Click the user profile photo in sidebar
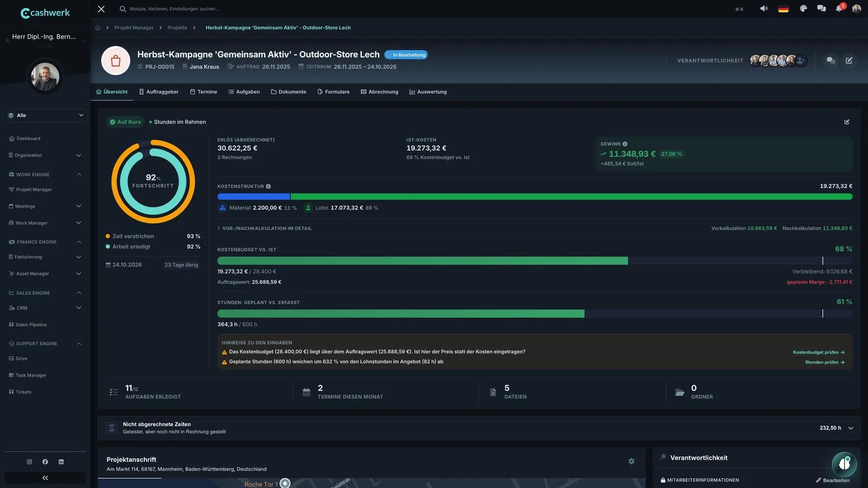 point(45,77)
